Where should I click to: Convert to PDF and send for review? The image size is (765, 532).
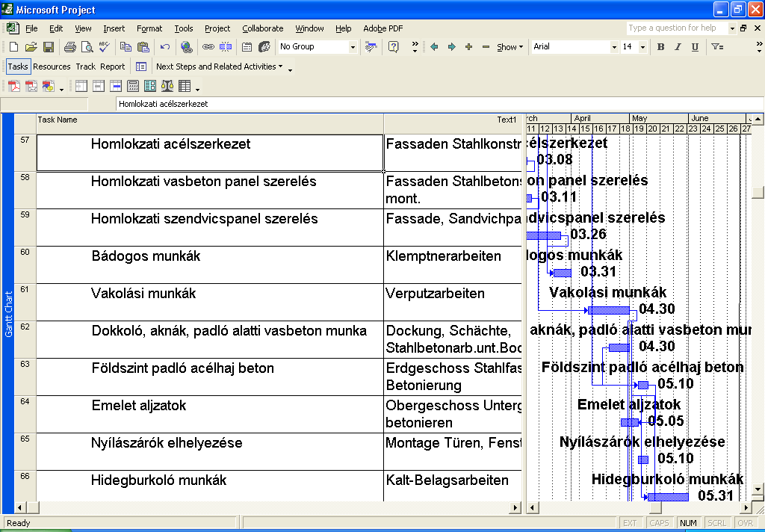49,87
